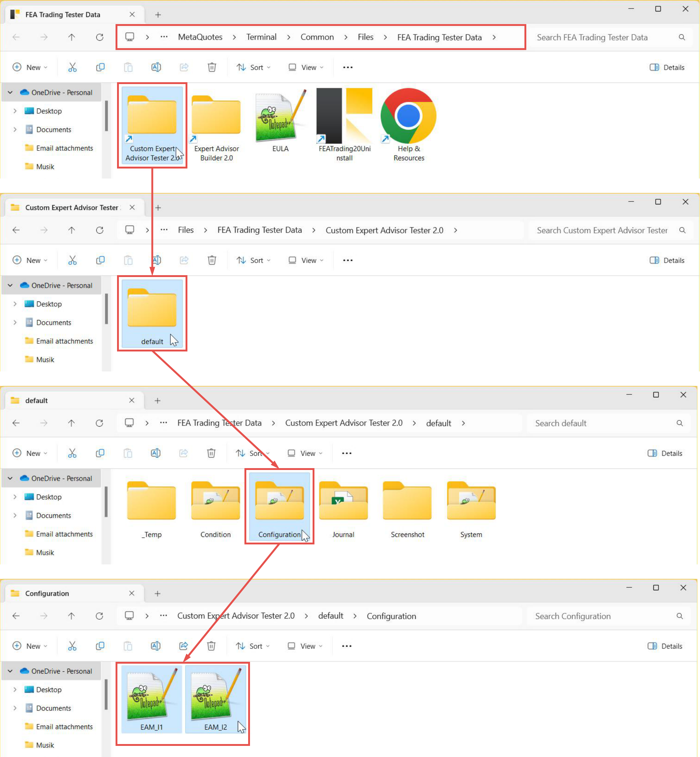Click default breadcrumb in Configuration window
Viewport: 700px width, 757px height.
point(331,616)
